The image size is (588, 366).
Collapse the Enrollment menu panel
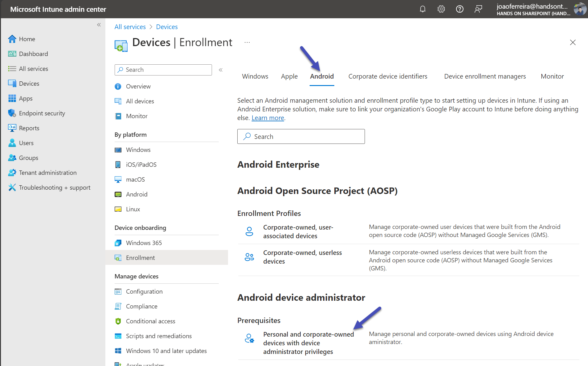tap(221, 70)
